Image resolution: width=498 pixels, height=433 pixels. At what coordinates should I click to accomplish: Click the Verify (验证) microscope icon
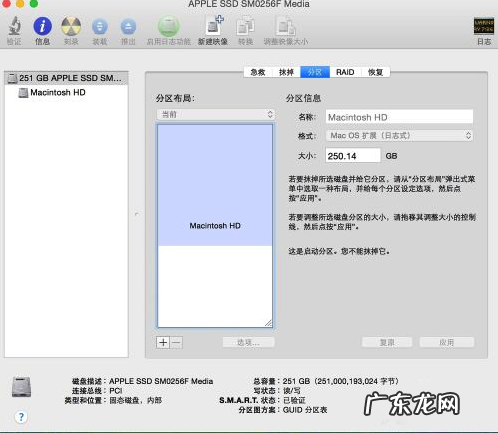click(x=14, y=26)
